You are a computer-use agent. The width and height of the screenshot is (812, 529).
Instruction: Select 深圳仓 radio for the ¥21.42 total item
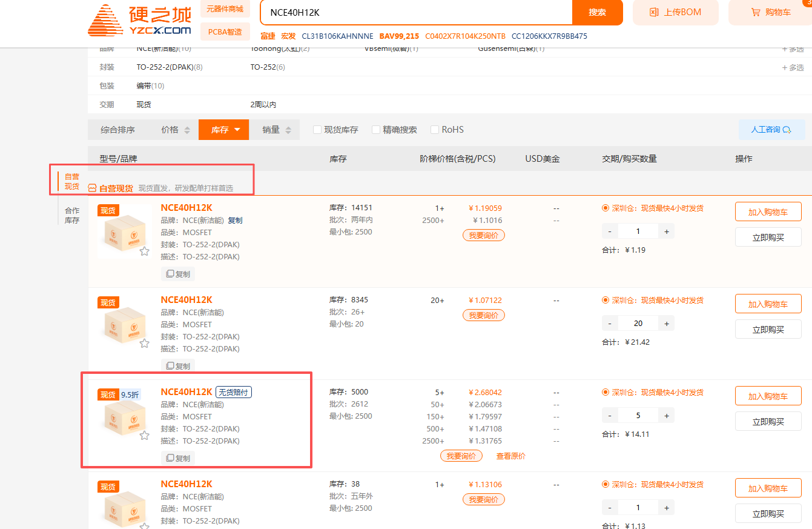pyautogui.click(x=606, y=300)
